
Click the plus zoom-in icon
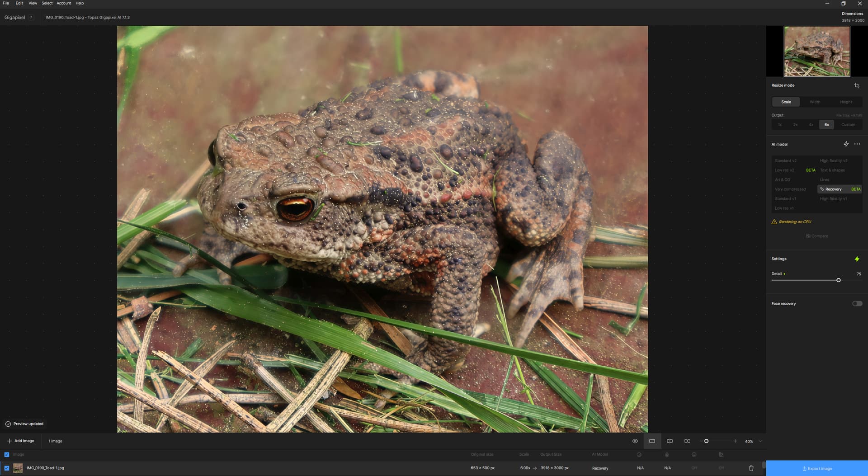[735, 441]
